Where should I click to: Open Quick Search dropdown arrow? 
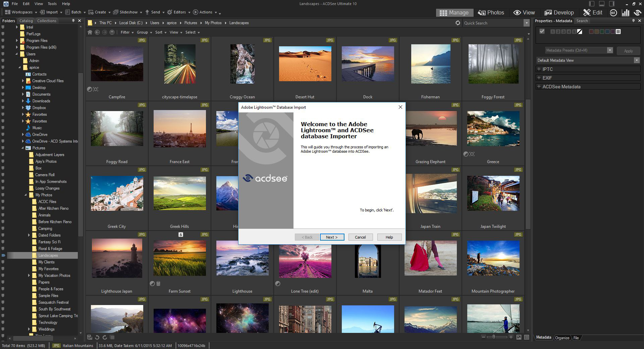[x=526, y=23]
